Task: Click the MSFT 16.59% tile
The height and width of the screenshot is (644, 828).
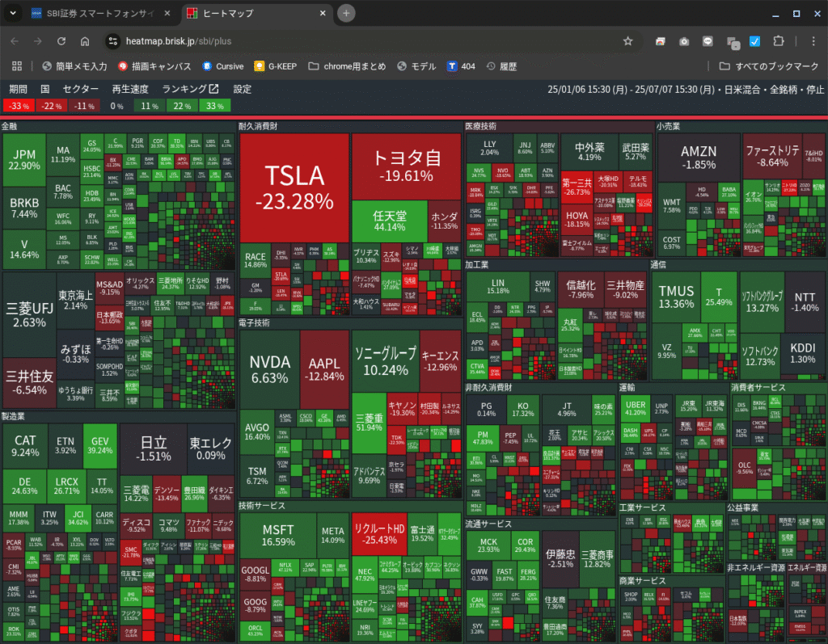Action: (278, 535)
